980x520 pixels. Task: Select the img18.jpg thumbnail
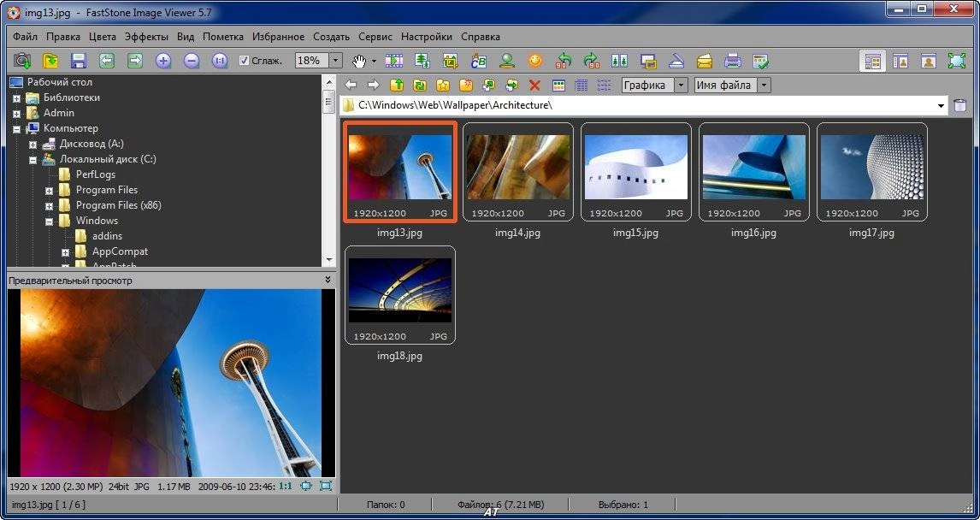click(400, 295)
